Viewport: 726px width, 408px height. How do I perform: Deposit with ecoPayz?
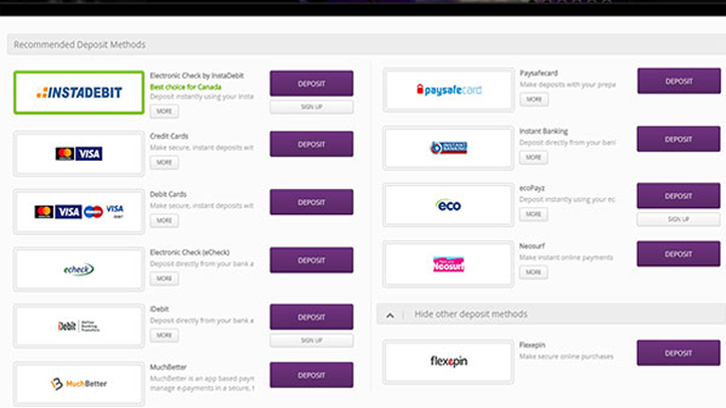pyautogui.click(x=678, y=196)
